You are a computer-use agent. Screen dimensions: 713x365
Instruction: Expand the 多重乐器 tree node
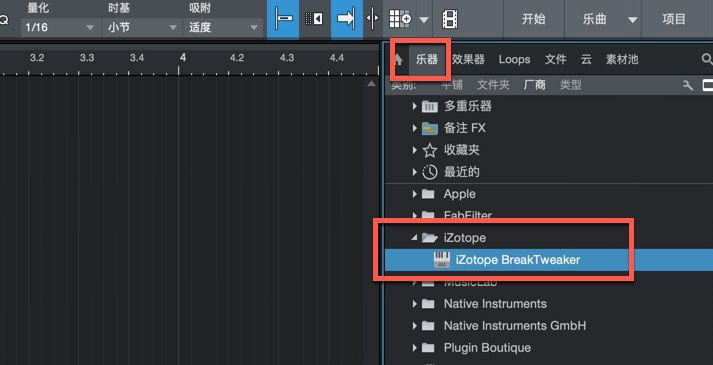(x=414, y=106)
